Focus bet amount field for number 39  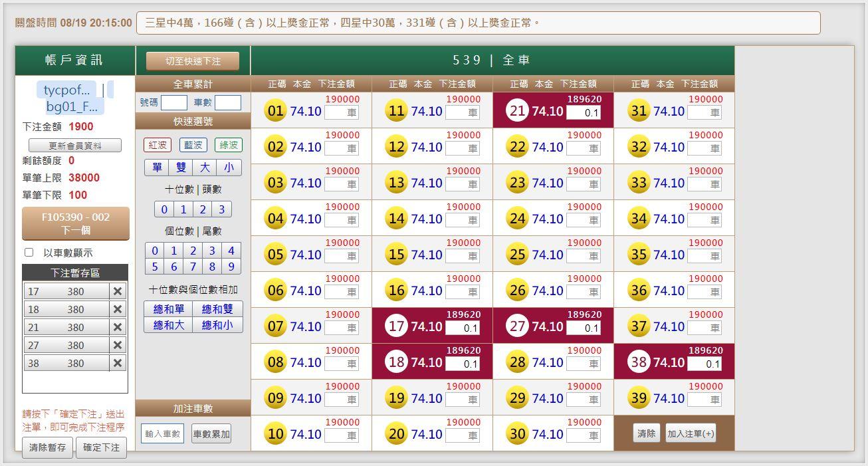pos(705,400)
